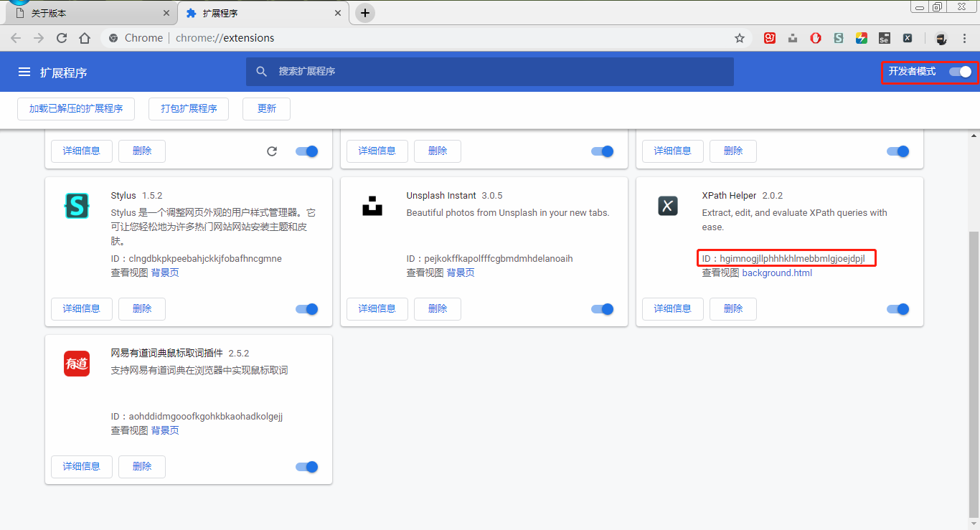The width and height of the screenshot is (980, 530).
Task: Click 加载已解压的扩展程序 button
Action: pos(76,108)
